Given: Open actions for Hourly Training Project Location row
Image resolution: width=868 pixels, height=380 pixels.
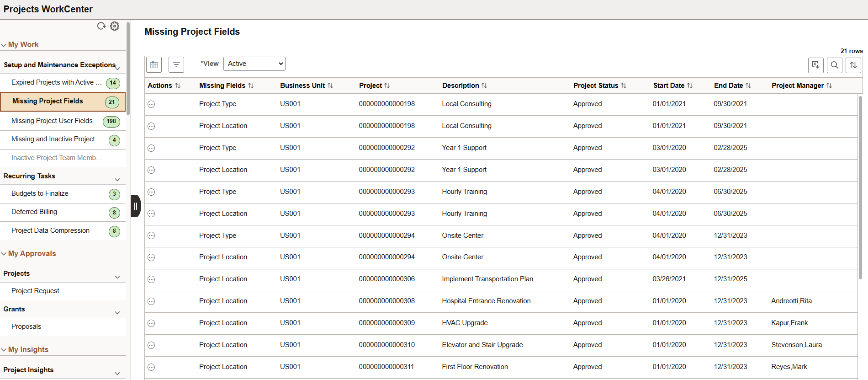Looking at the screenshot, I should pyautogui.click(x=151, y=214).
